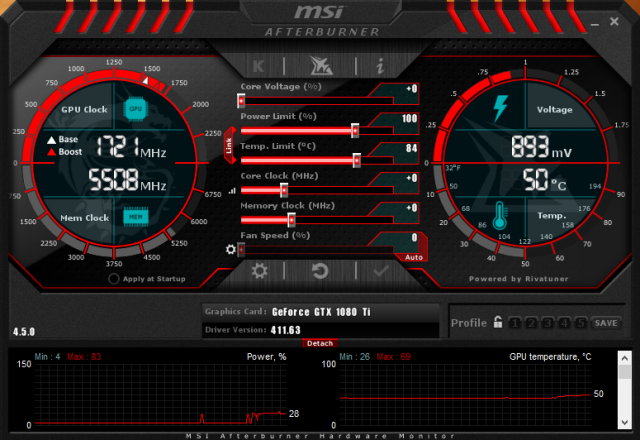Click the driver version 411.63 text

(286, 330)
